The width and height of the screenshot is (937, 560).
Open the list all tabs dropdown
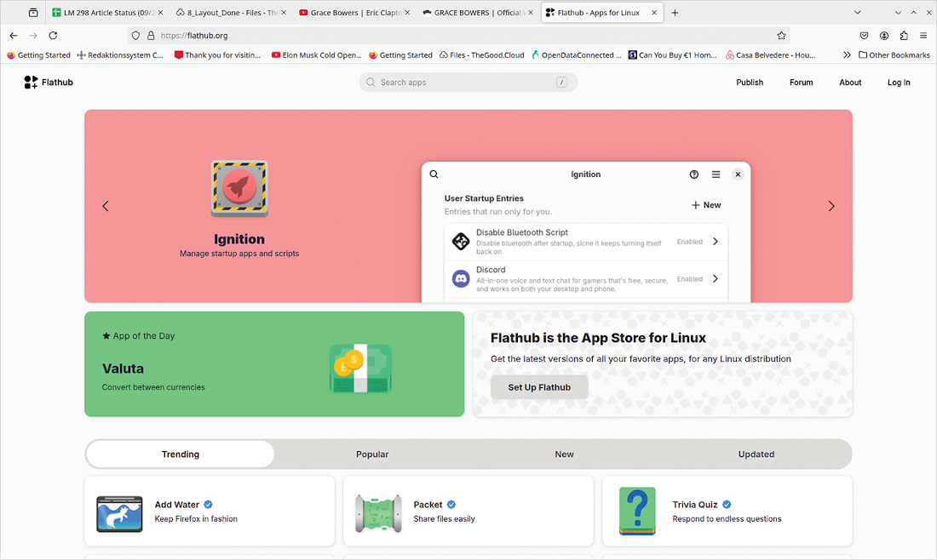pos(898,13)
